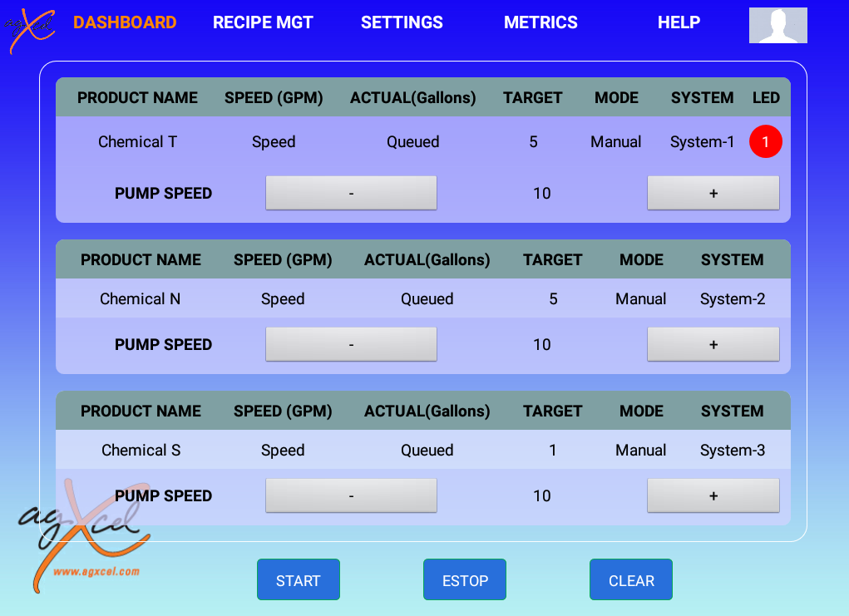Switch to Recipe Mgt tab
Viewport: 849px width, 616px height.
(x=263, y=22)
